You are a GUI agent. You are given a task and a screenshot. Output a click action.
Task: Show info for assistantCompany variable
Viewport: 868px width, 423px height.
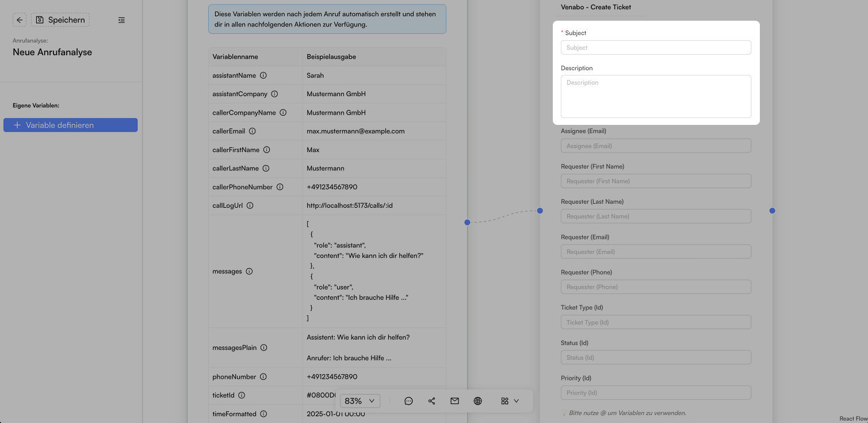coord(274,94)
